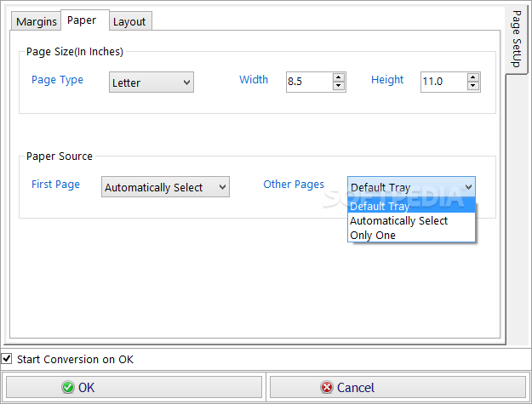Decrease Width with the down arrow
Viewport: 532px width, 404px height.
coord(338,86)
